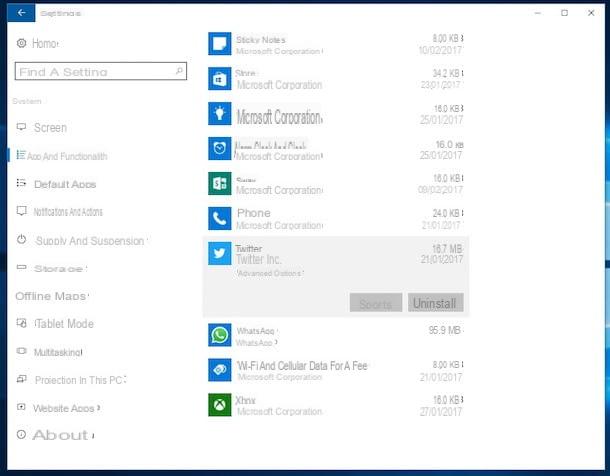Click the power icon beside Supply And Suspension
Image resolution: width=610 pixels, height=476 pixels.
point(21,239)
